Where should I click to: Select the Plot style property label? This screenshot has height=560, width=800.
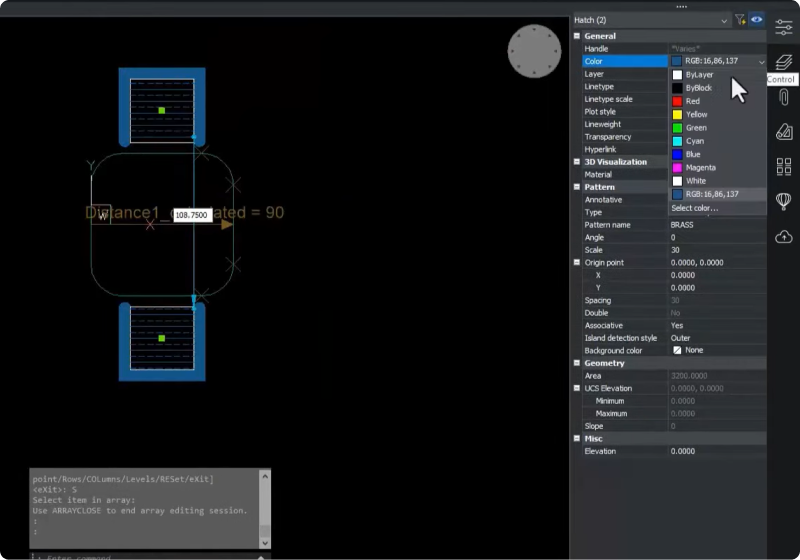point(600,112)
